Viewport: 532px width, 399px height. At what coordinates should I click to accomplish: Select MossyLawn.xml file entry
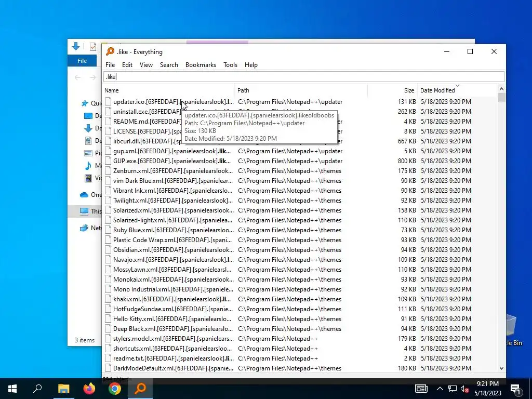click(172, 270)
